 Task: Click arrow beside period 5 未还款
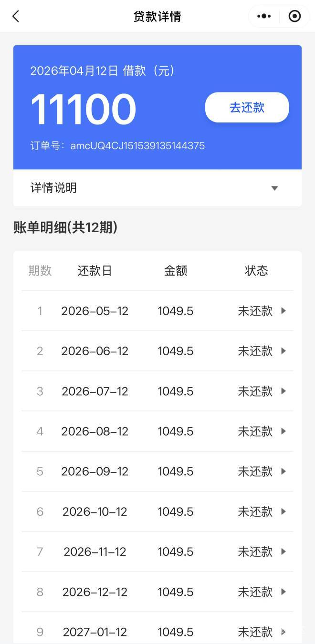pos(283,471)
